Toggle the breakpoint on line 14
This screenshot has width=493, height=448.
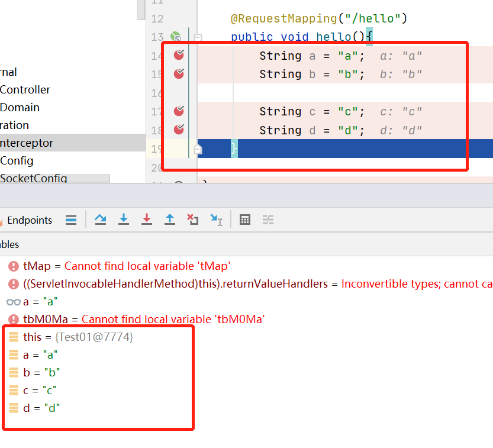[x=179, y=54]
